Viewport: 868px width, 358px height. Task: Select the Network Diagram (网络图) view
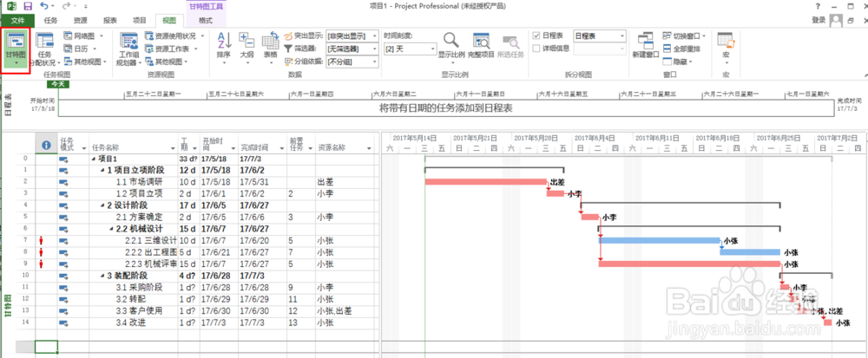pyautogui.click(x=83, y=36)
